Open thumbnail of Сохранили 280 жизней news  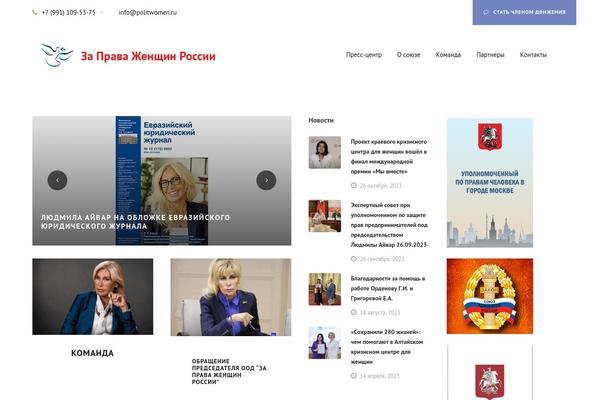(x=325, y=343)
